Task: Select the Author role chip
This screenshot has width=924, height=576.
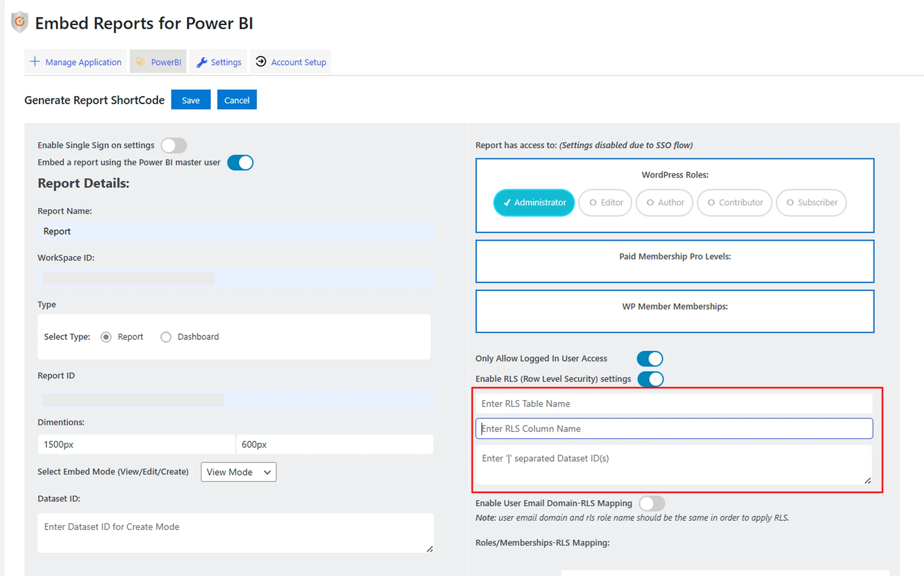Action: 664,203
